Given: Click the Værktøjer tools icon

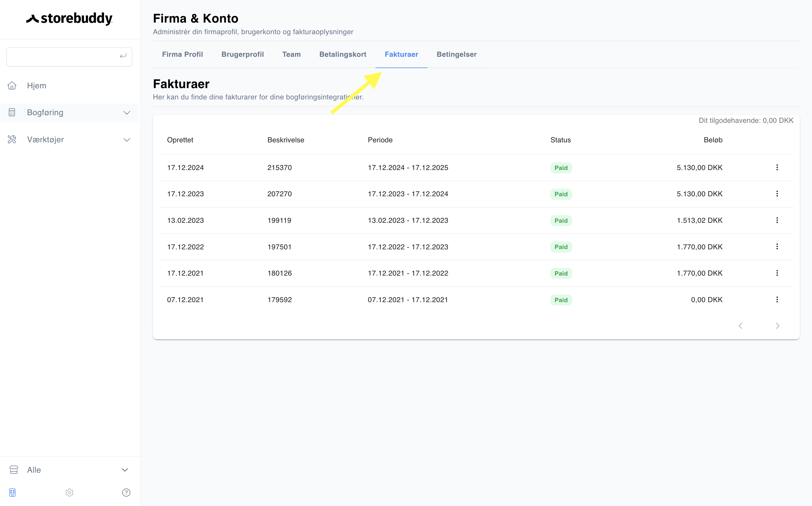Looking at the screenshot, I should tap(12, 139).
